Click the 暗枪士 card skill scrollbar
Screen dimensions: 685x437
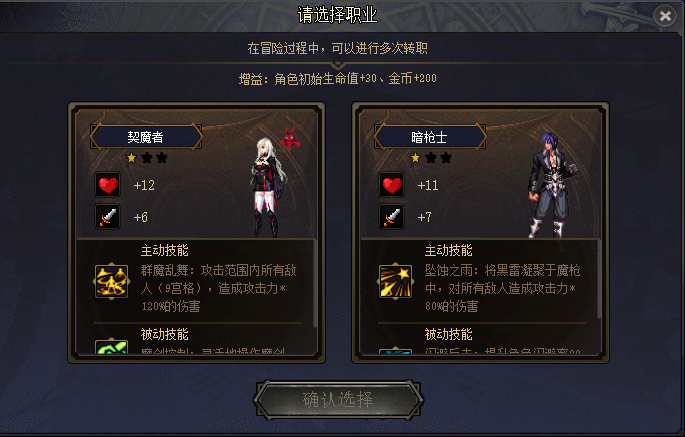coord(599,280)
